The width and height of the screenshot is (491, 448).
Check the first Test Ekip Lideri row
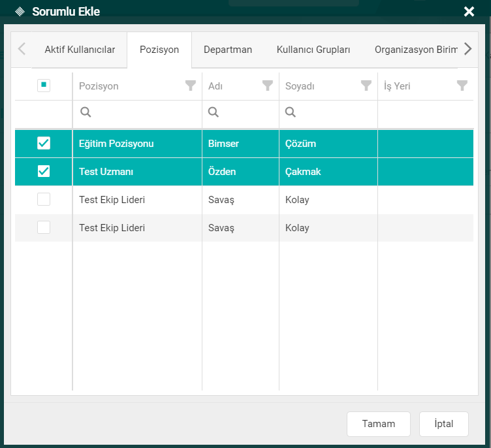click(x=44, y=200)
